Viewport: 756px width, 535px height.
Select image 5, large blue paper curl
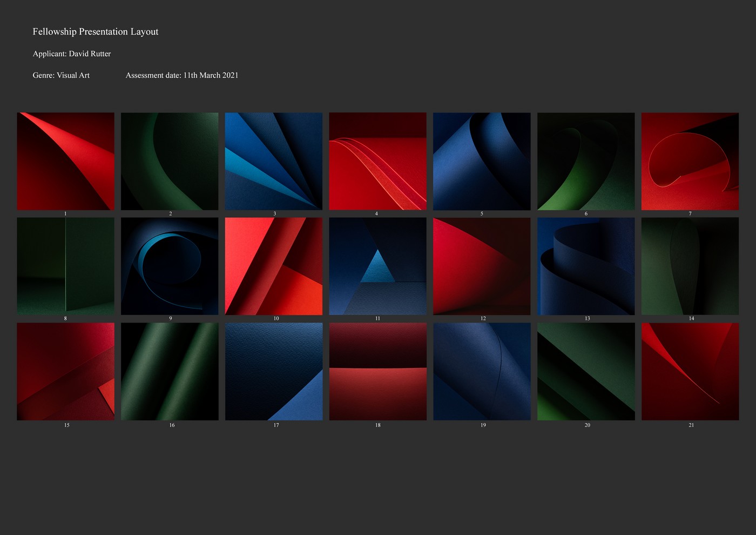click(x=482, y=160)
